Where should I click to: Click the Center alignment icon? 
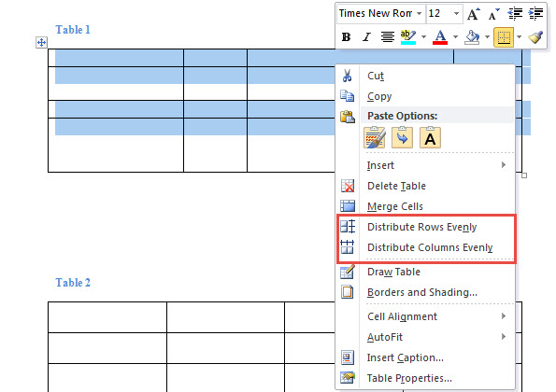pos(387,36)
